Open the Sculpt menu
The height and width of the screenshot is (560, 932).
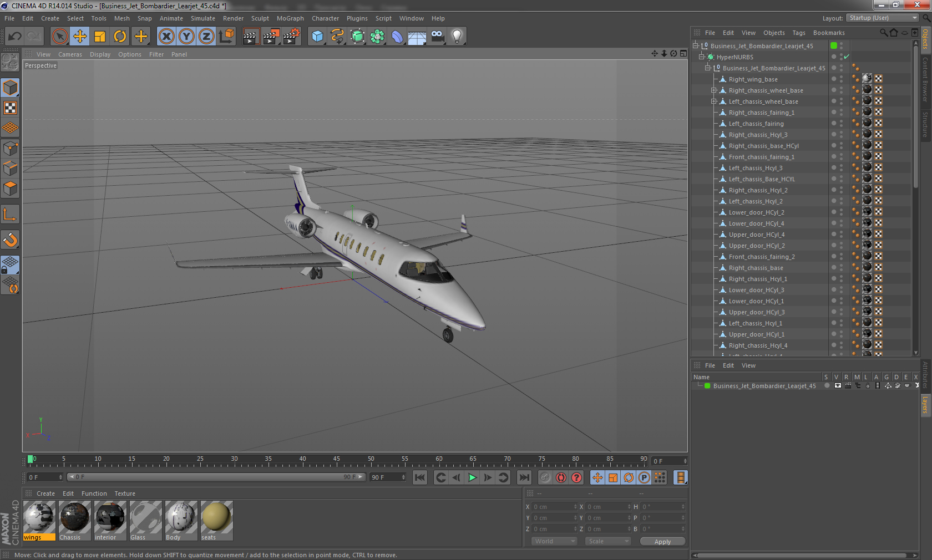(260, 18)
